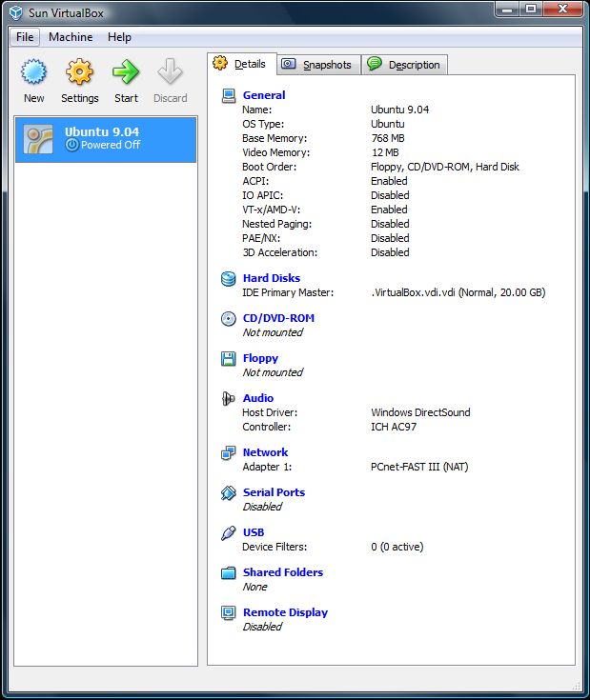The image size is (590, 700).
Task: Click the General section computer icon
Action: coord(229,95)
